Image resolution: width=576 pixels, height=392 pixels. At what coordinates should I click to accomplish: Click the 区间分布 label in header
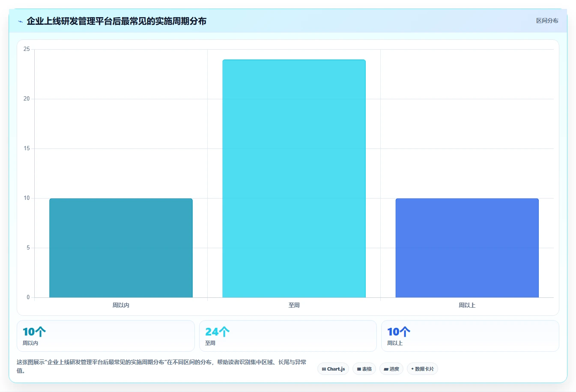pyautogui.click(x=547, y=21)
